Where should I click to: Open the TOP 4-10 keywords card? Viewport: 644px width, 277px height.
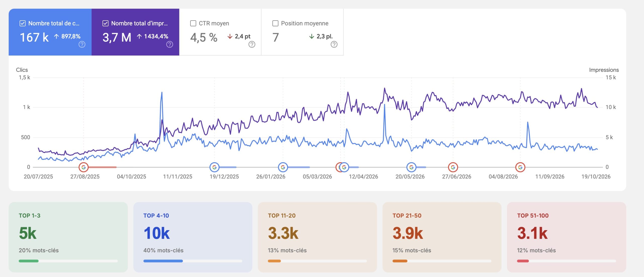pos(193,237)
